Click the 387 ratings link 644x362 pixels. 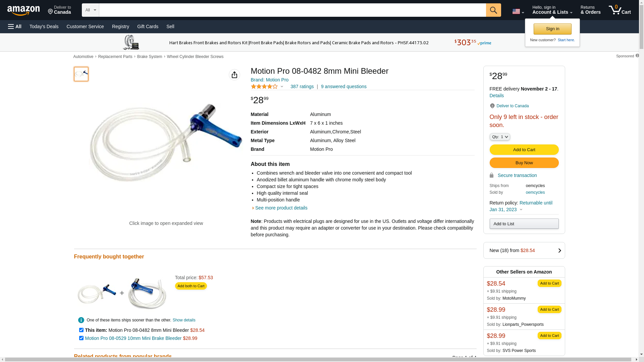click(x=302, y=87)
